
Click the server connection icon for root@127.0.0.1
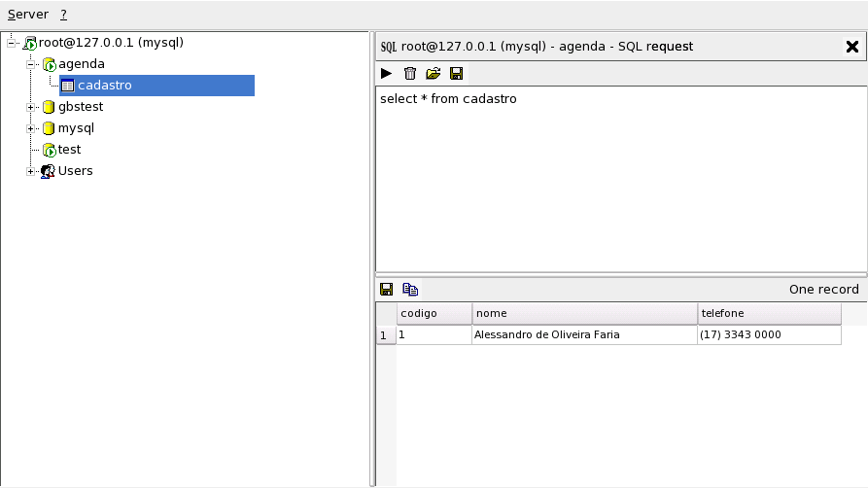pyautogui.click(x=30, y=43)
